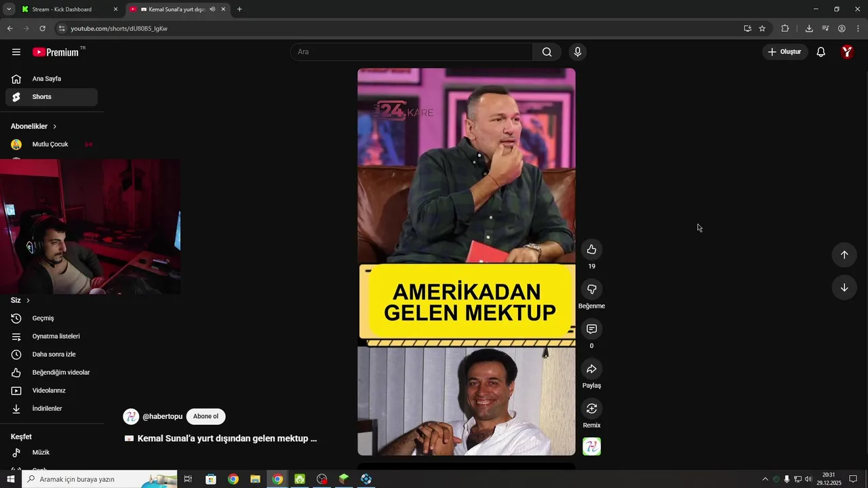
Task: Open media controls icon in Chrome
Action: (825, 28)
